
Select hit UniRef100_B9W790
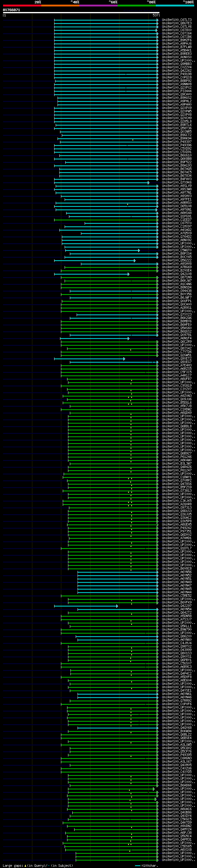tap(177, 629)
